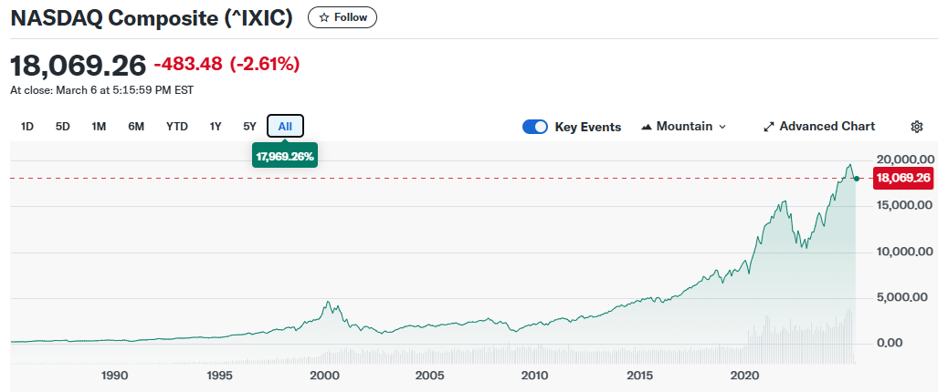Select the 6M time range
948x392 pixels.
pos(136,126)
